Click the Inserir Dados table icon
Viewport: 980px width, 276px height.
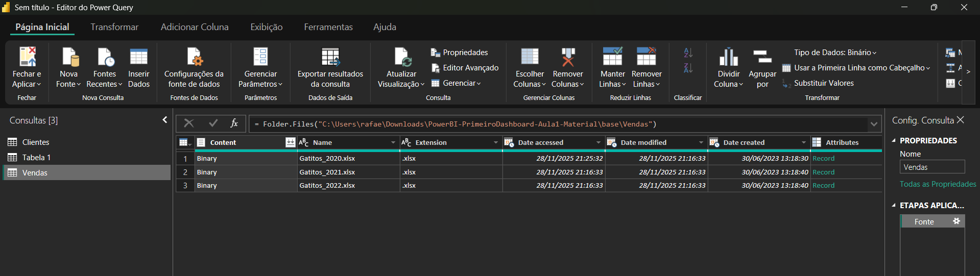click(138, 57)
